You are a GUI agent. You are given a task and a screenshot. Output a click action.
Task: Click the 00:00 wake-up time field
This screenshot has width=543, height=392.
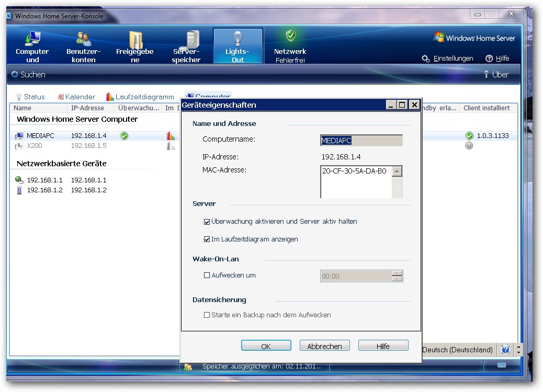coord(356,276)
